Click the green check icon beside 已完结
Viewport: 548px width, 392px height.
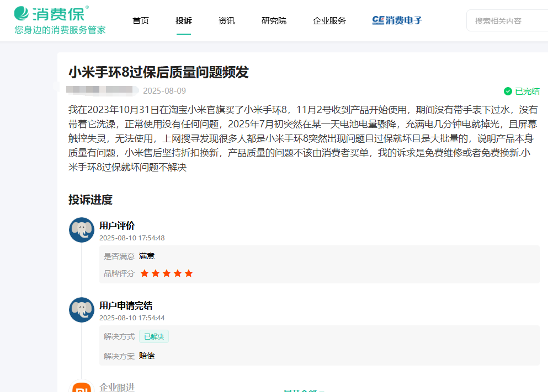[x=508, y=92]
